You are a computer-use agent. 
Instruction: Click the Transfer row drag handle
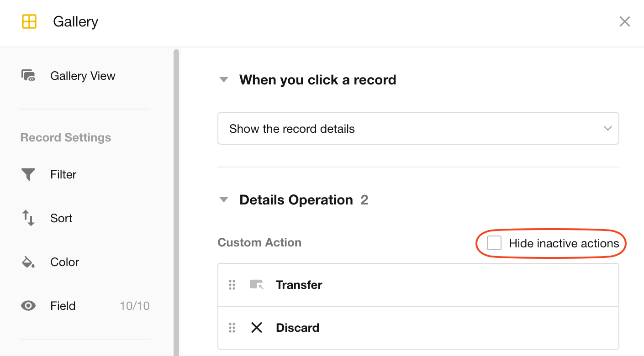pos(232,285)
